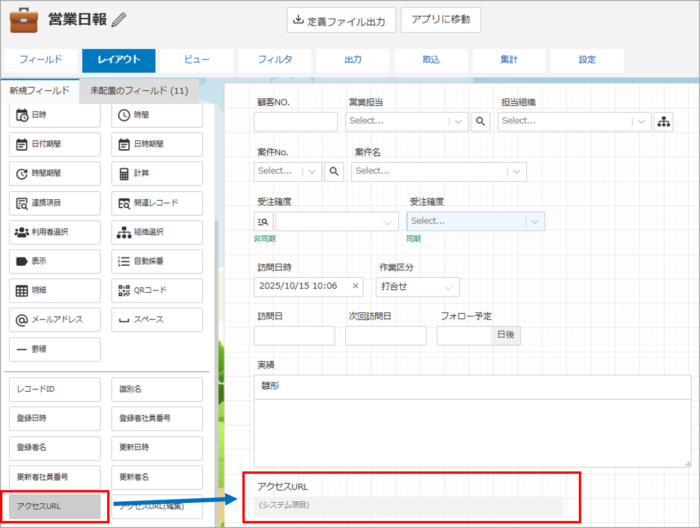Click the アクセスURL field button in the palette
Screen dimensions: 700x528
(x=55, y=506)
